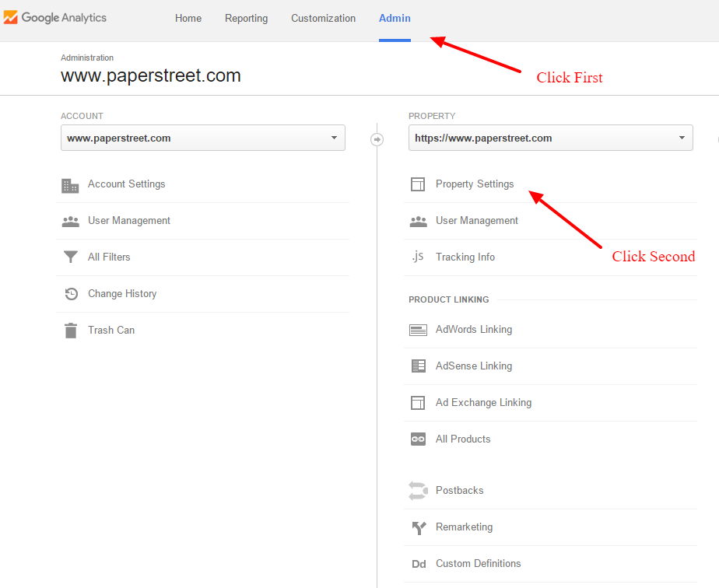The width and height of the screenshot is (719, 588).
Task: Open the Postbacks link
Action: pyautogui.click(x=459, y=490)
